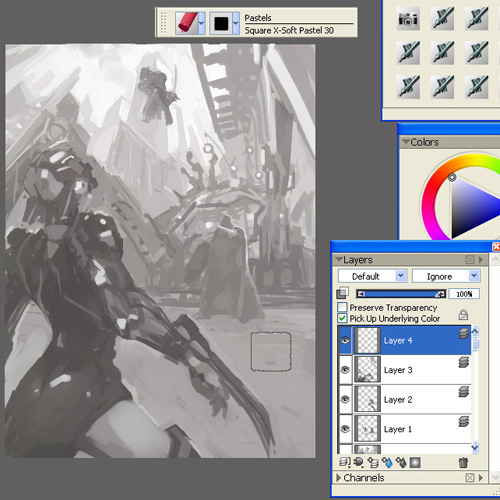
Task: Expand the Channels panel
Action: (339, 478)
